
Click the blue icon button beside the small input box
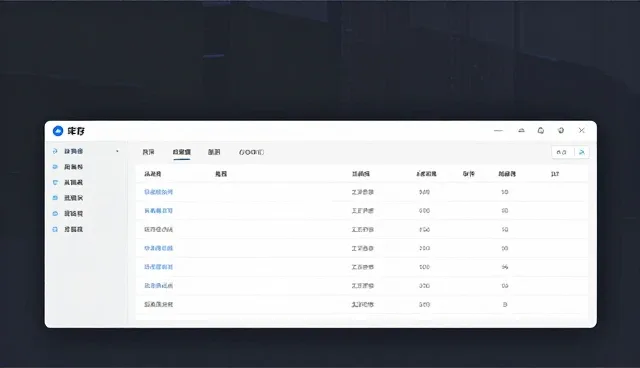(582, 152)
